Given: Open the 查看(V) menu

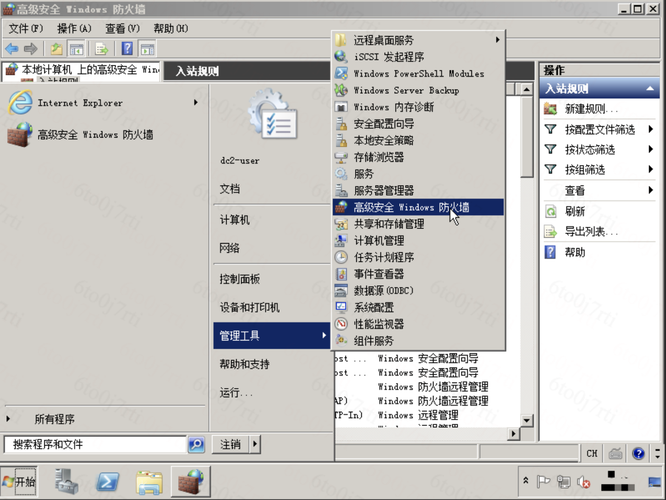Looking at the screenshot, I should click(122, 28).
